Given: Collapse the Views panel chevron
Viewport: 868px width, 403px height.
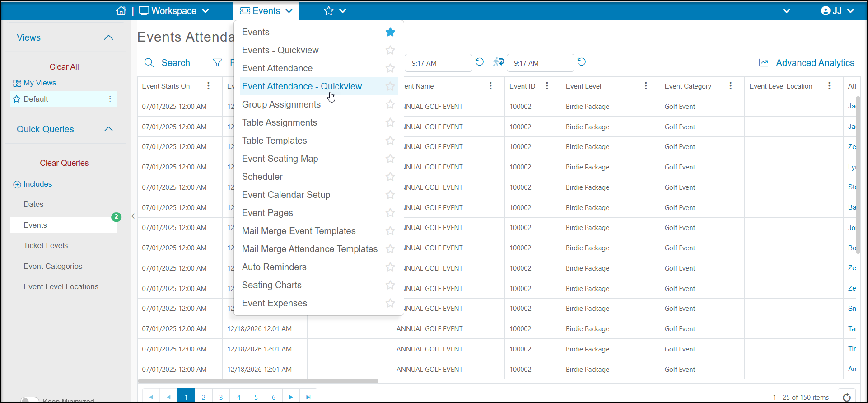Looking at the screenshot, I should [108, 37].
